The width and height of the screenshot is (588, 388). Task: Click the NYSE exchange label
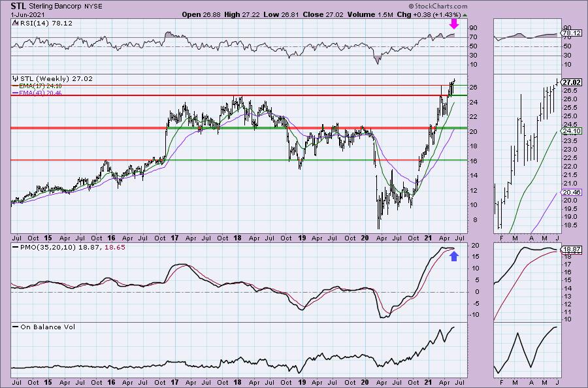(x=92, y=7)
